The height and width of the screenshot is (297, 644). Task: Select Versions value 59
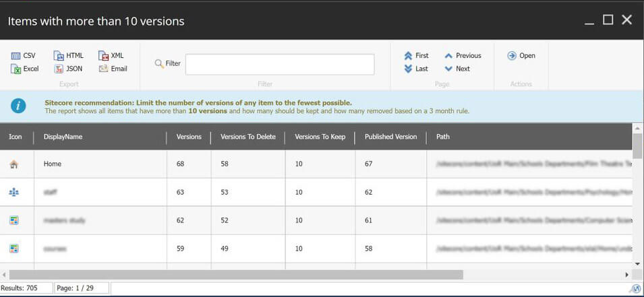coord(180,249)
